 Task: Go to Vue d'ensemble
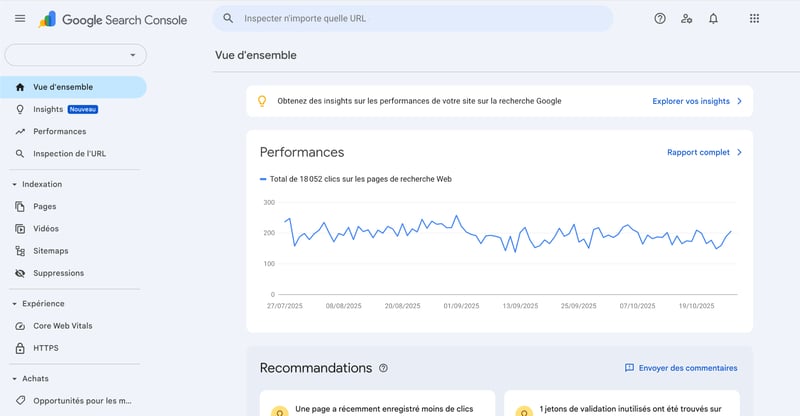(x=73, y=87)
